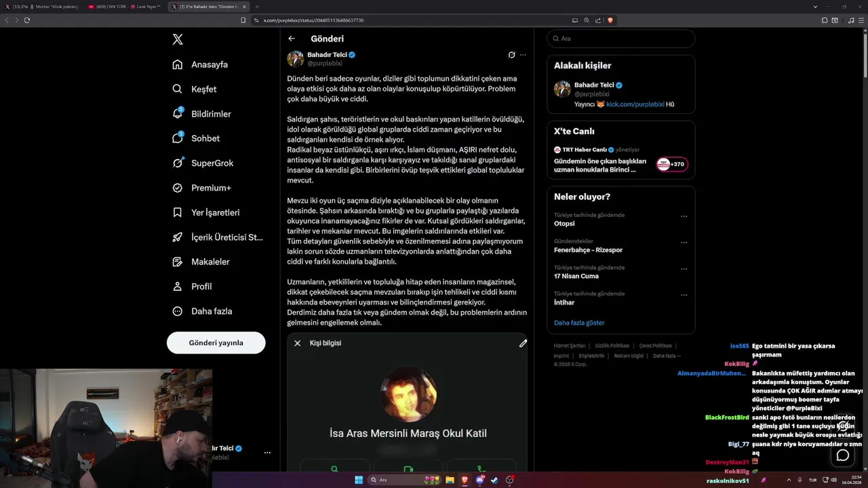Click the @purplebixi handle in post header
The height and width of the screenshot is (488, 868).
click(x=325, y=63)
